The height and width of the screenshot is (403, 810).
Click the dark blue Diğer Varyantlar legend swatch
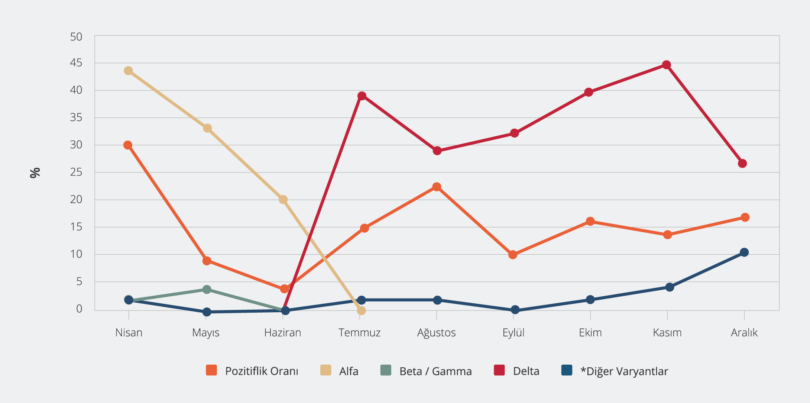(x=567, y=371)
